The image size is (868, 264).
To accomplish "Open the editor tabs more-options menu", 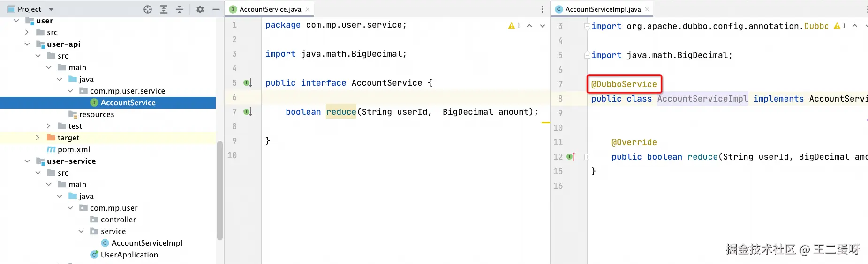I will point(543,9).
